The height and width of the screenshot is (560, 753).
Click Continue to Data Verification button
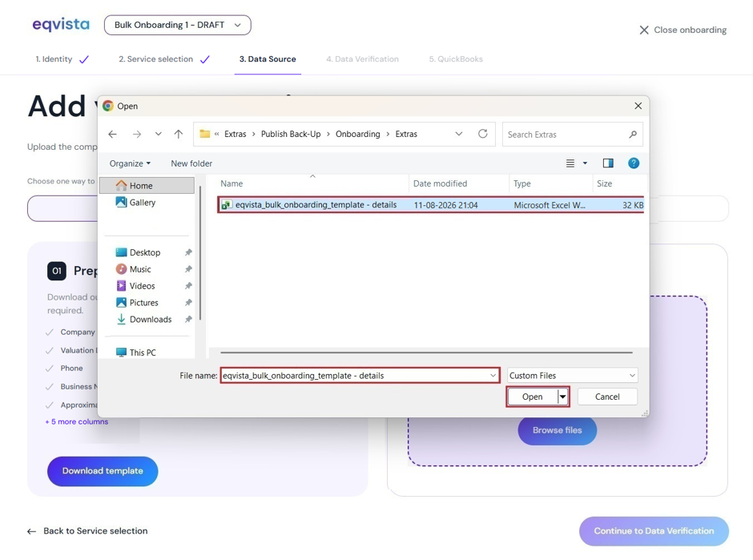(654, 531)
